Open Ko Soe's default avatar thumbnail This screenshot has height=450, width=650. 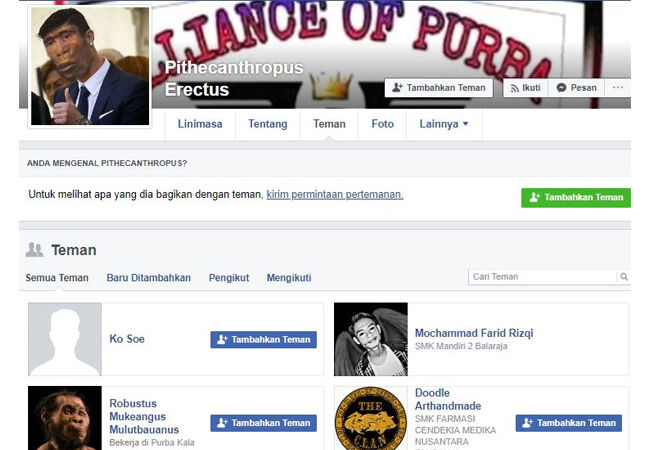(x=65, y=339)
